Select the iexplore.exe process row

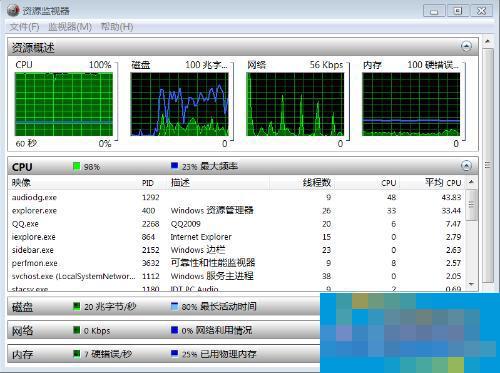[237, 237]
